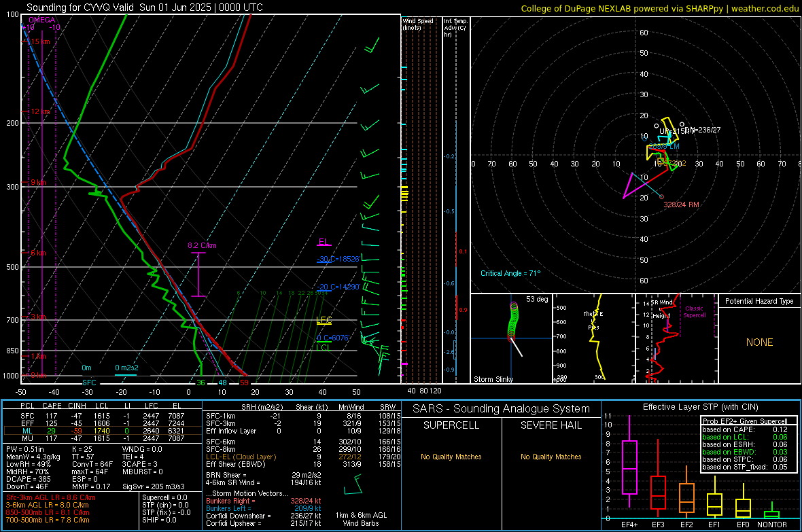The width and height of the screenshot is (802, 532).
Task: Click the weather.cod.edu NEXLAB credit text
Action: [659, 8]
